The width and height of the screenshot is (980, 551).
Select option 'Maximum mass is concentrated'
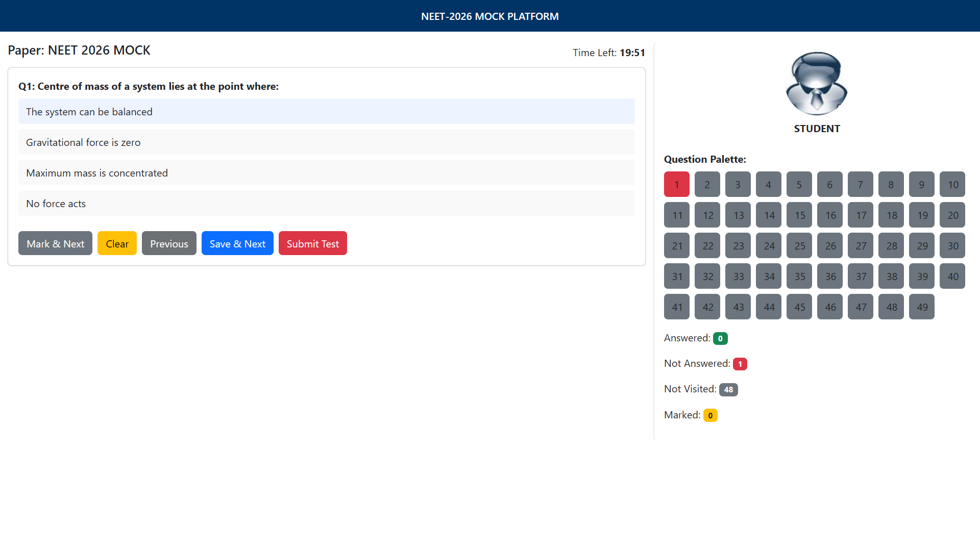[327, 172]
